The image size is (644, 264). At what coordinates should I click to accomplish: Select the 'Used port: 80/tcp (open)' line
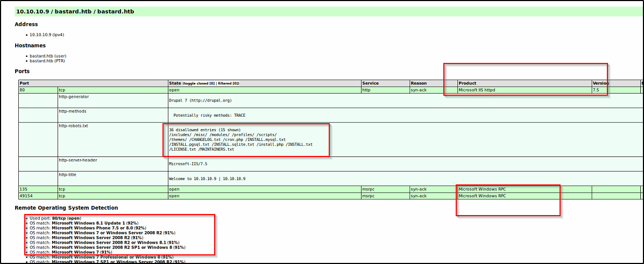click(55, 218)
